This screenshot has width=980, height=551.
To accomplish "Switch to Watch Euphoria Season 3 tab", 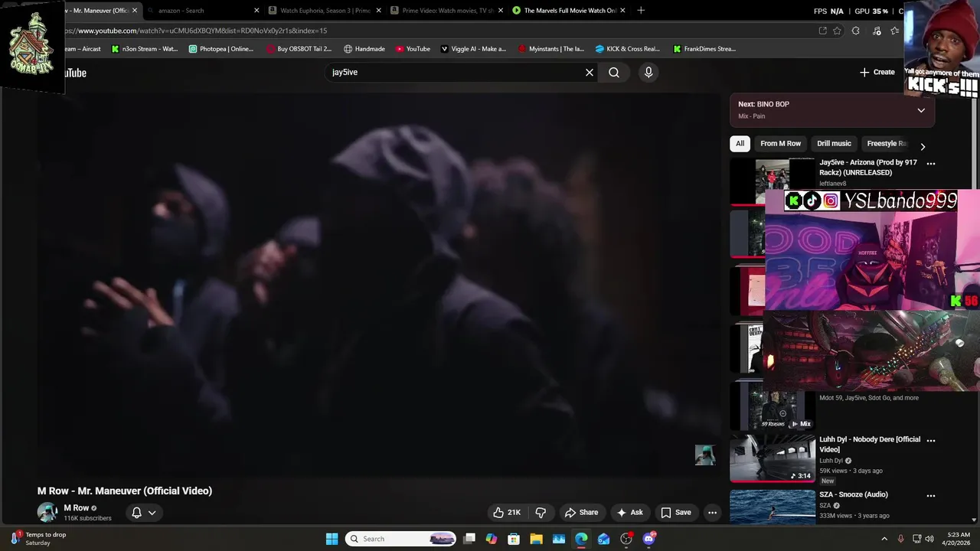I will [x=323, y=11].
